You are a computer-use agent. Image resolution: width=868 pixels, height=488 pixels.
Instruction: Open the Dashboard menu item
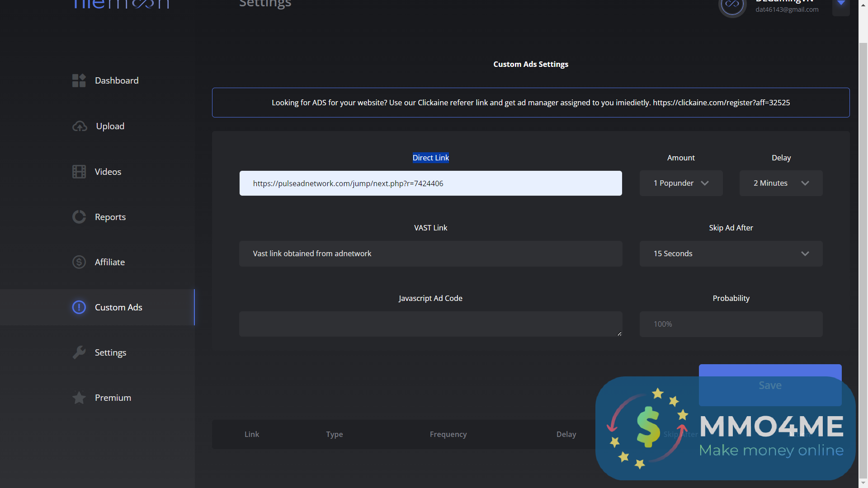coord(117,80)
